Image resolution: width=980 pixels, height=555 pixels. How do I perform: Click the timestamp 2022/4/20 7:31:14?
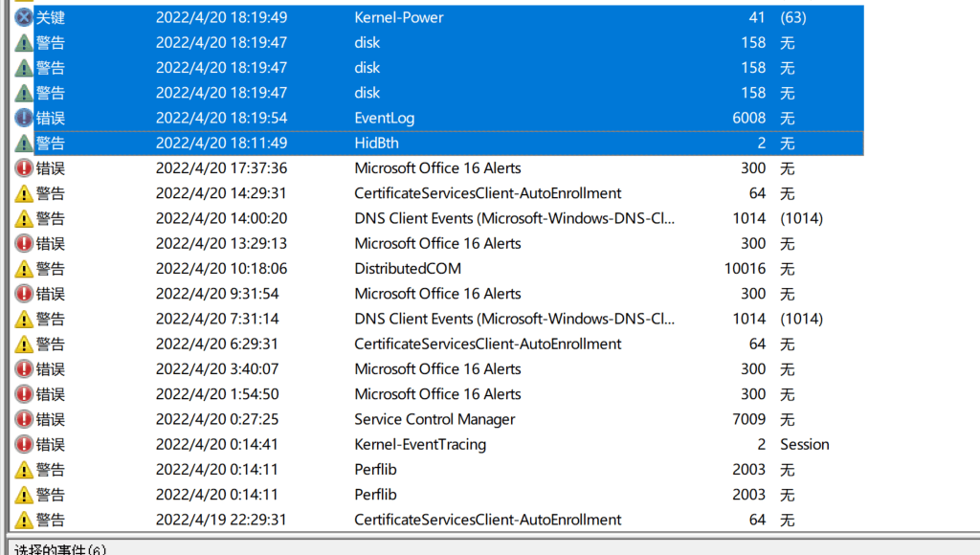(x=217, y=319)
